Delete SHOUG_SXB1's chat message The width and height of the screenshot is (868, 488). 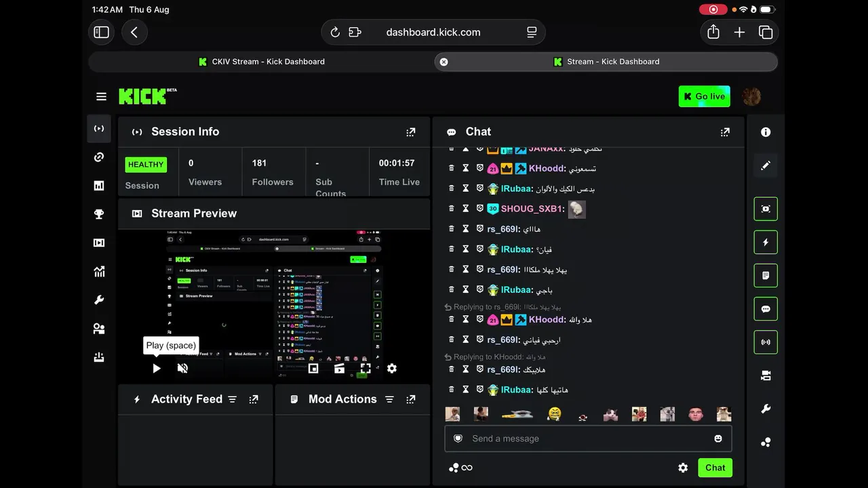pos(452,209)
